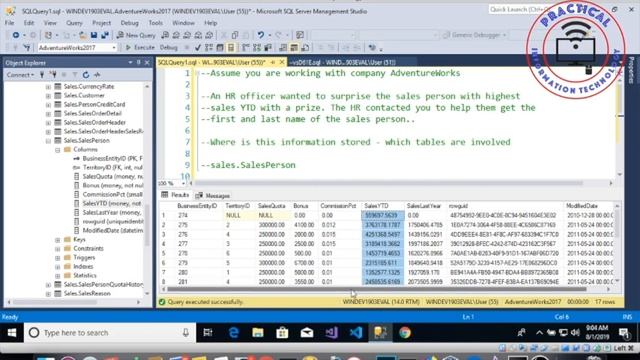Toggle Results to Text icon
Image resolution: width=640 pixels, height=360 pixels.
click(283, 48)
